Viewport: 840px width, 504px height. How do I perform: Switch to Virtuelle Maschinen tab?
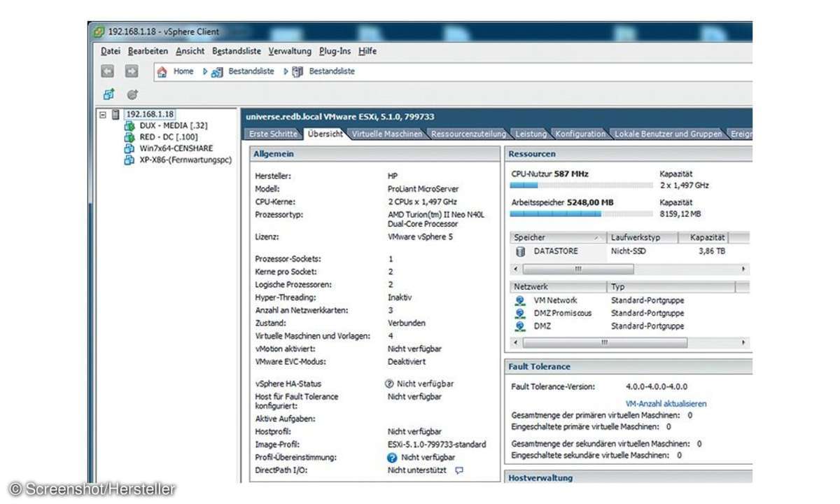point(387,134)
